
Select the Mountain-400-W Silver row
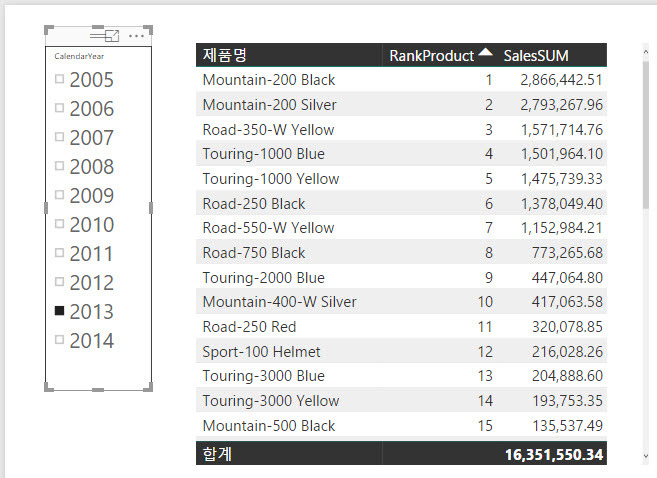[x=401, y=302]
